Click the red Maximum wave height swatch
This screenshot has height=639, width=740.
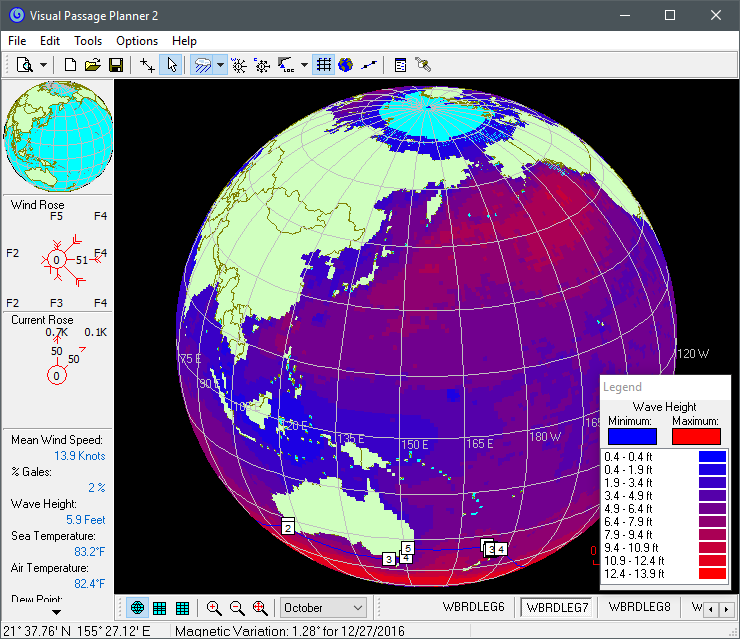coord(696,435)
